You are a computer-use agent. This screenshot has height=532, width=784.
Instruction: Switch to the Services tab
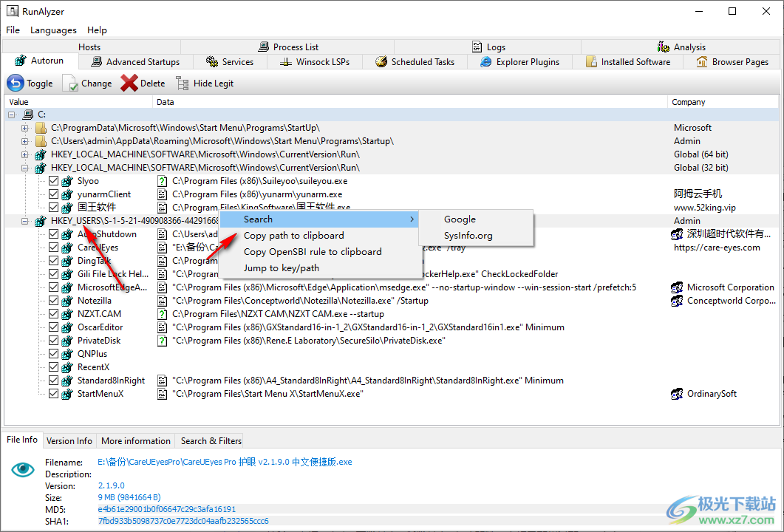230,62
